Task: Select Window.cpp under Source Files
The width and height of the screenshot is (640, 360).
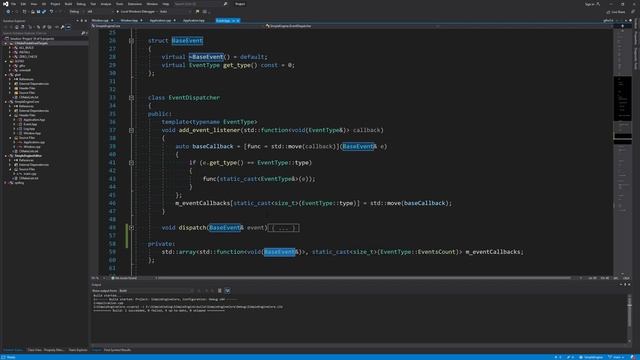Action: 32,147
